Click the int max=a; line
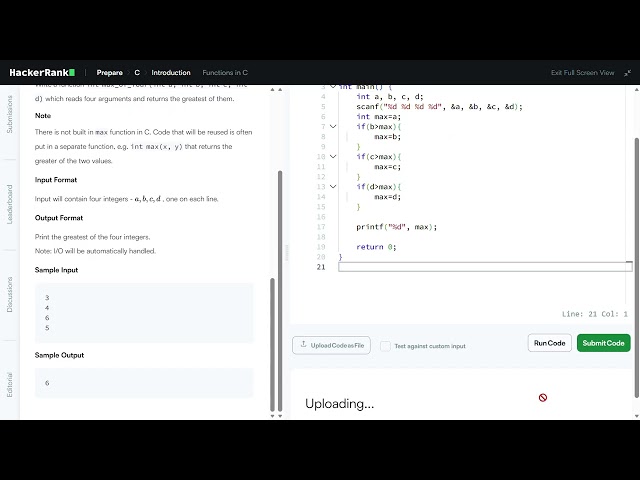 pos(378,117)
